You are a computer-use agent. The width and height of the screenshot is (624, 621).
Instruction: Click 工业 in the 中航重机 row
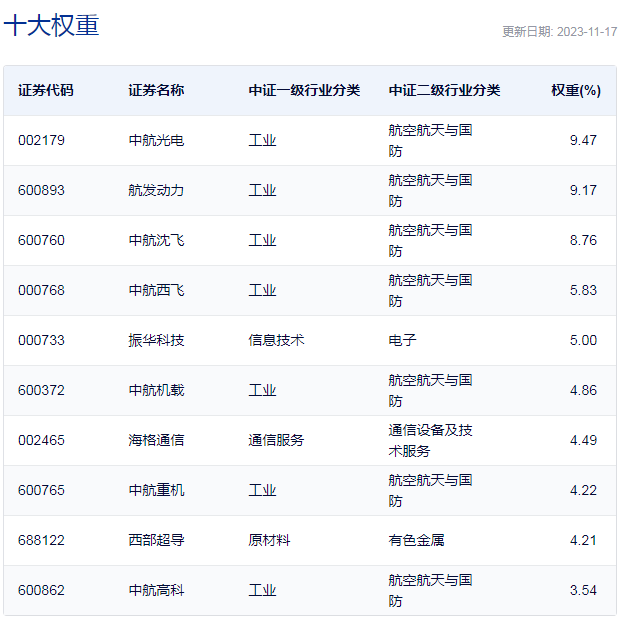pos(262,490)
